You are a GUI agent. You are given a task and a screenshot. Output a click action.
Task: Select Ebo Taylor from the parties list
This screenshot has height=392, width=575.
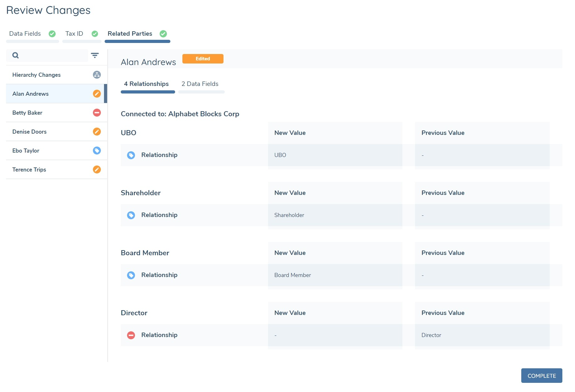(x=26, y=150)
